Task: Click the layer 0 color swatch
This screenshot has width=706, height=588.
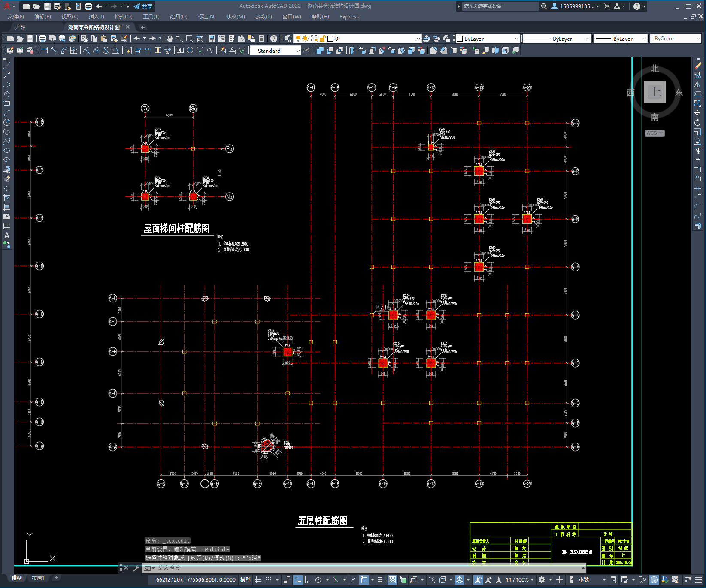Action: tap(330, 39)
